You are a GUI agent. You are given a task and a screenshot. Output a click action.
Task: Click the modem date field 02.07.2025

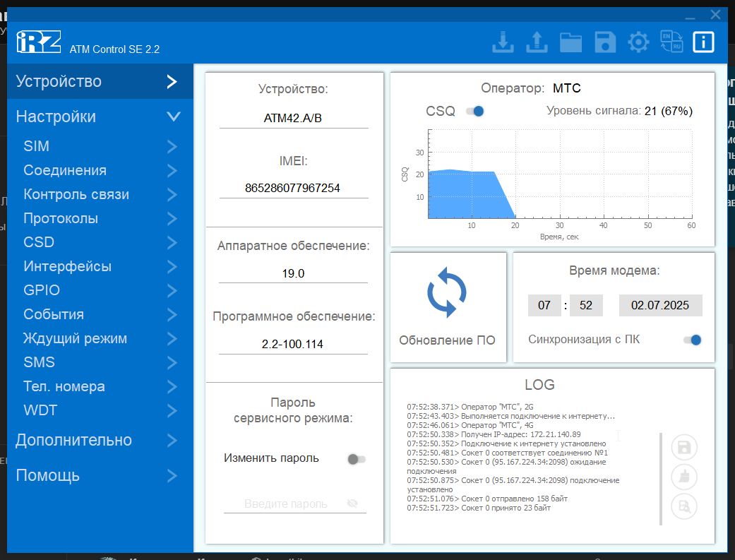click(x=660, y=305)
